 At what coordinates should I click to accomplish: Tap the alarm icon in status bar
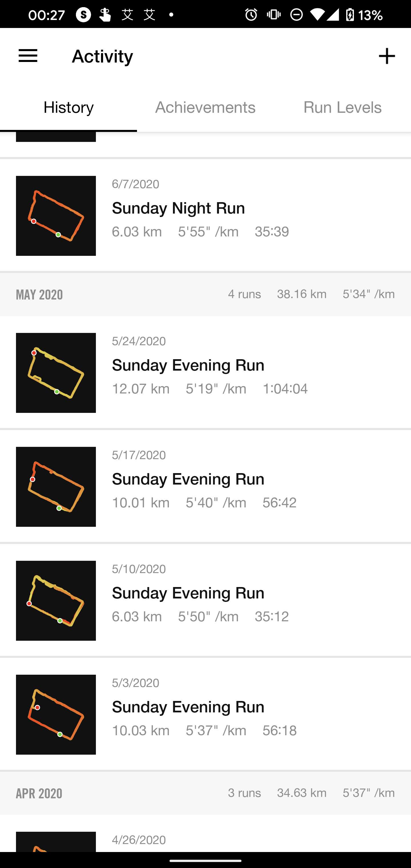[x=251, y=15]
